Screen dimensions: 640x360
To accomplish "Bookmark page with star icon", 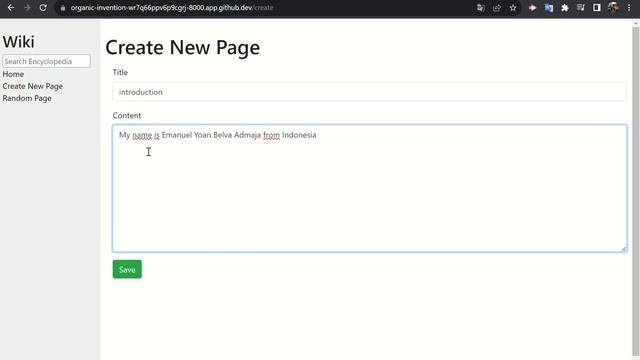I will [x=513, y=8].
